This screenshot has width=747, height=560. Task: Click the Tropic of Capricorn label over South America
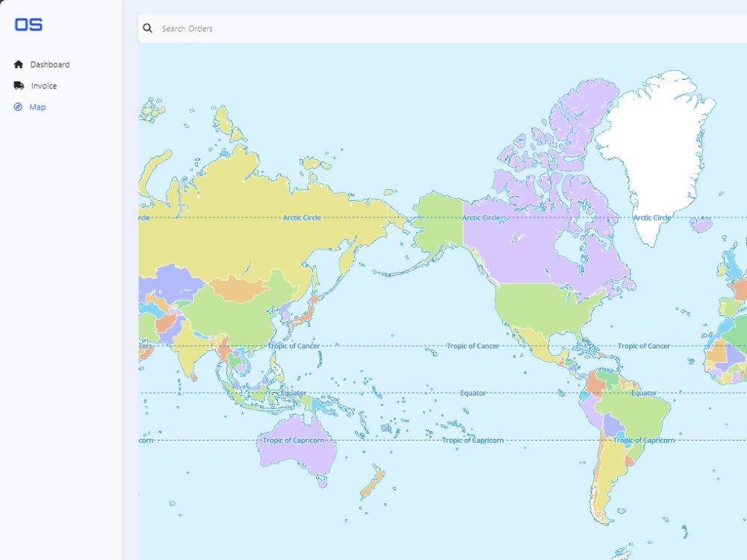click(x=644, y=441)
